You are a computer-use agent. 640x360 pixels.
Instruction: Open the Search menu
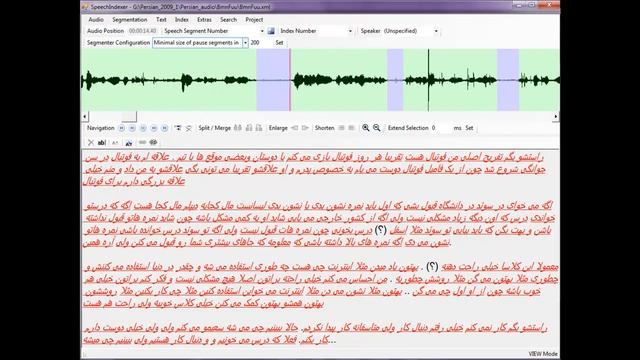(x=228, y=20)
